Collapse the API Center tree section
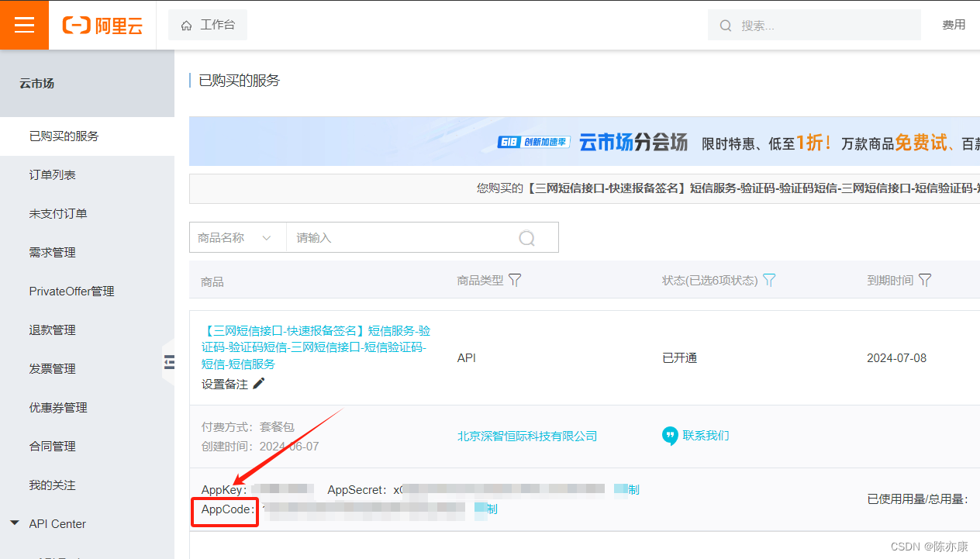Screen dimensions: 980x559 point(15,523)
